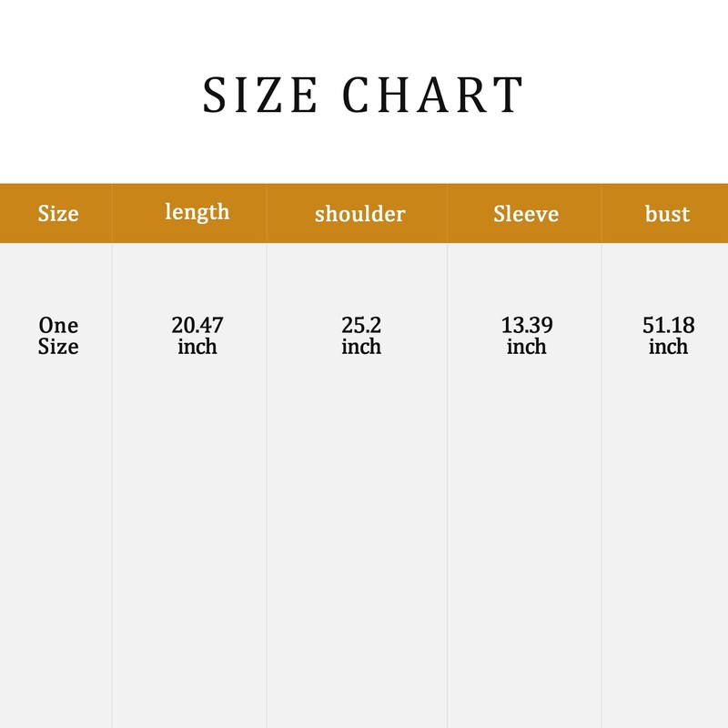Click the "Sleeve" column header
This screenshot has height=728, width=728.
tap(526, 214)
